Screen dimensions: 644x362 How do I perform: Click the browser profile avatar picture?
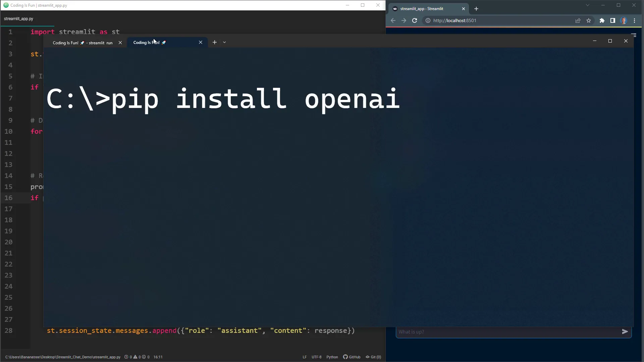click(624, 20)
